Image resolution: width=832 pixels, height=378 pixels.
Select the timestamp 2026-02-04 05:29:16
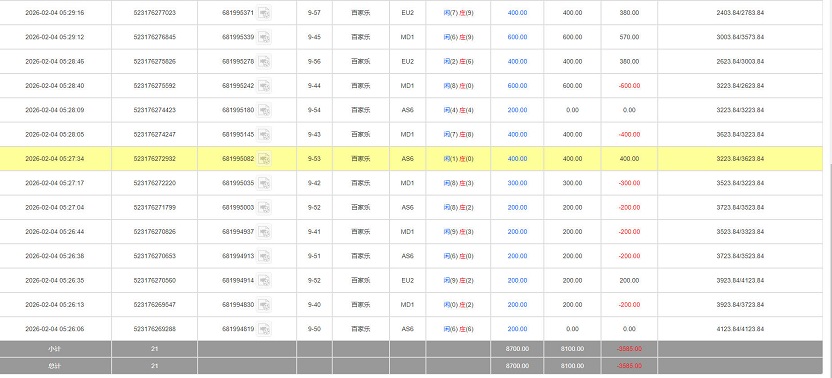55,12
